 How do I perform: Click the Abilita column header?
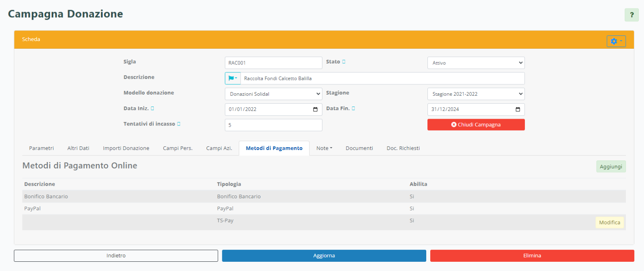tap(419, 184)
